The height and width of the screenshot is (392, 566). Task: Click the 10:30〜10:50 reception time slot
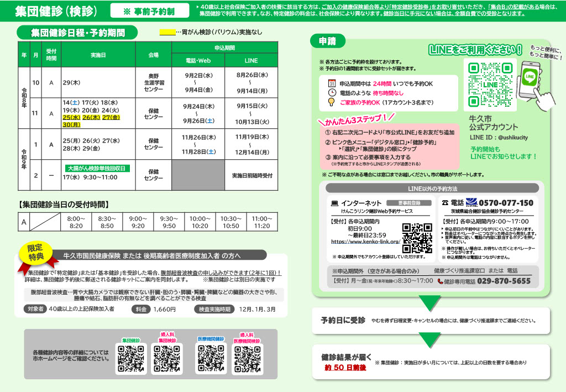[x=230, y=222]
